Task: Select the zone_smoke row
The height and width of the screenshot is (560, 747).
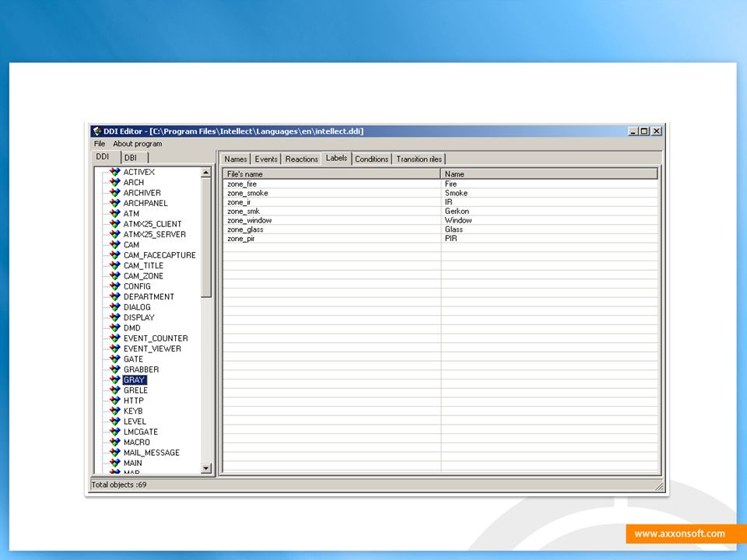Action: (x=440, y=193)
